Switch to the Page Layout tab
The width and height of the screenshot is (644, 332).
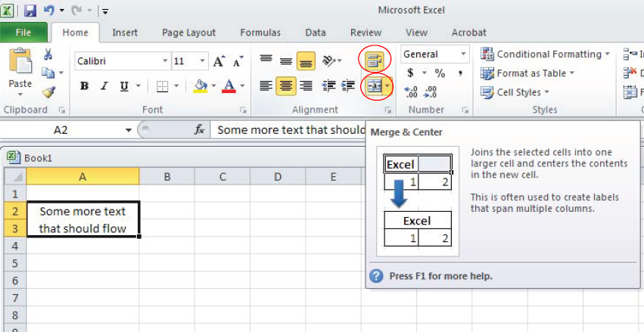point(188,33)
